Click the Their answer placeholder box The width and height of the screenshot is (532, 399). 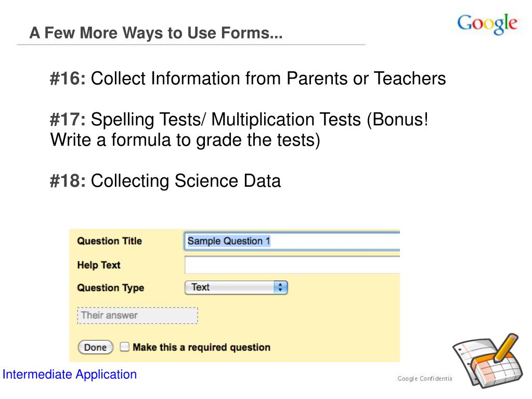[x=137, y=316]
